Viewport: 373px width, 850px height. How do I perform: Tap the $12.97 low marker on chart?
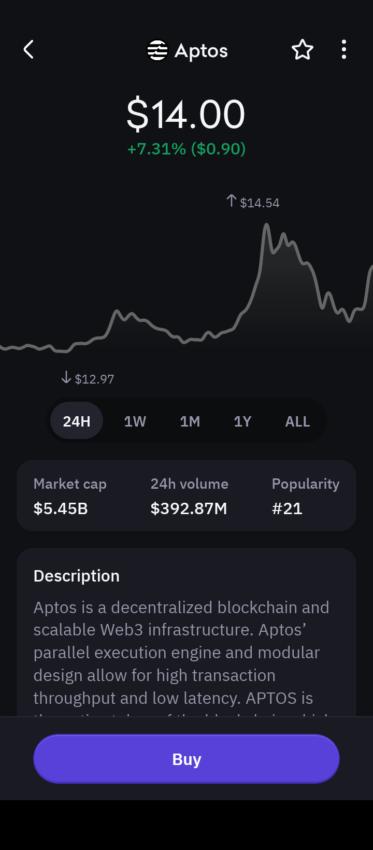tap(88, 378)
